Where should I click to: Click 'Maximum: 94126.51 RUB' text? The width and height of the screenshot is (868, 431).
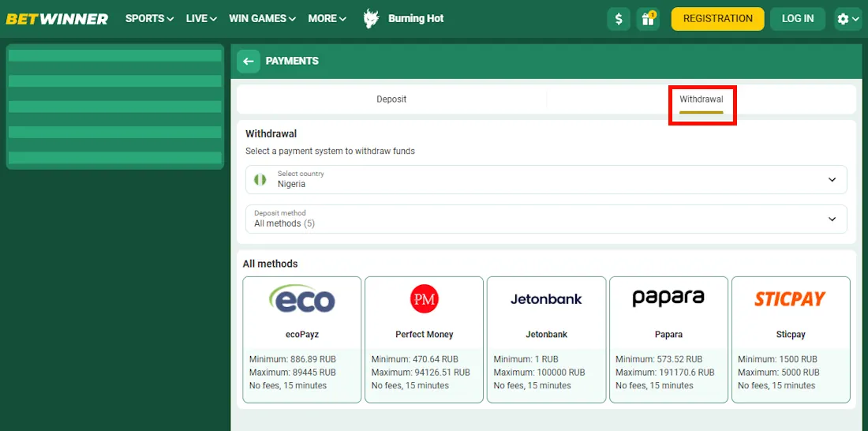coord(421,373)
